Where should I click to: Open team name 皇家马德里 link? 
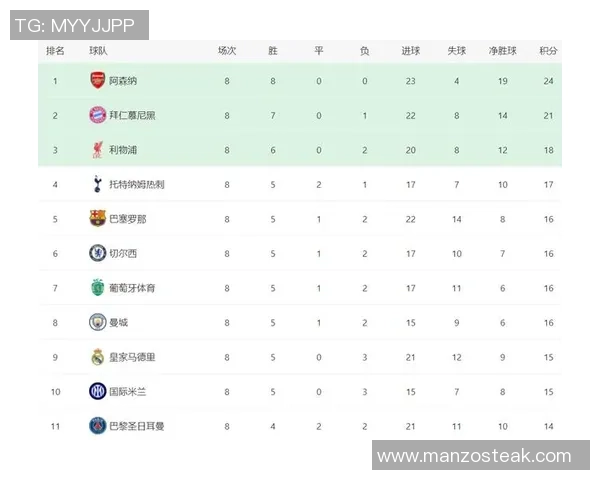[132, 357]
